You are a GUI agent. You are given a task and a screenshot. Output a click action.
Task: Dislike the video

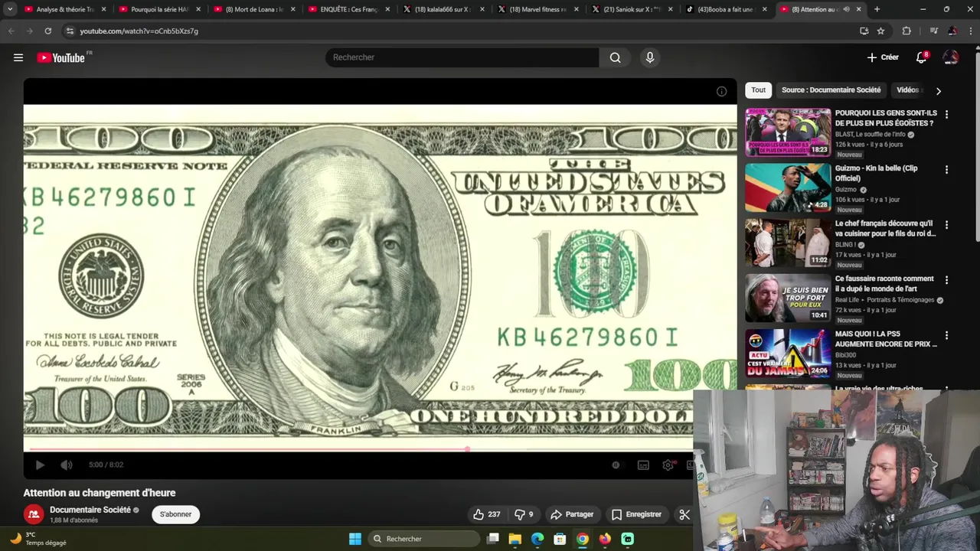coord(524,514)
